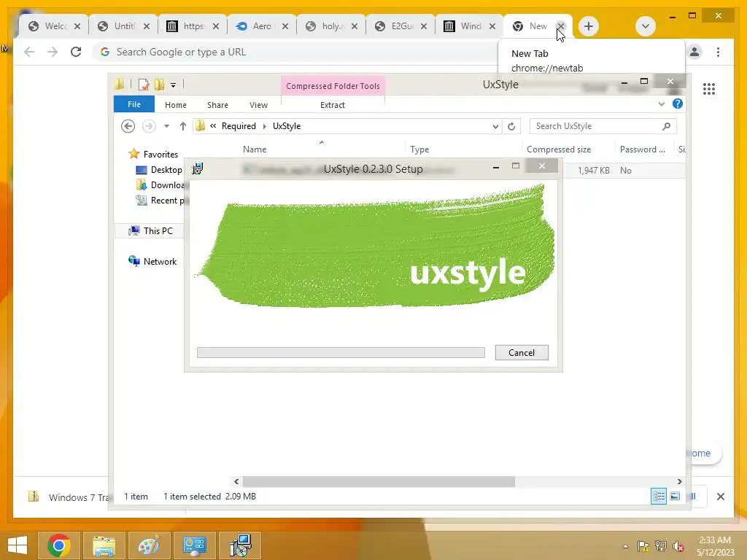Sort by Compressed size column
This screenshot has width=747, height=560.
[x=559, y=149]
